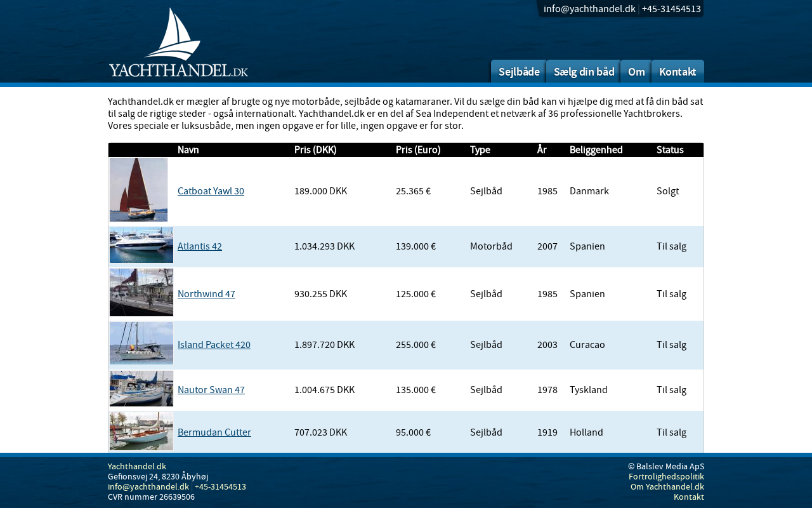Click the Yachthandel.dk sailboat logo
Image resolution: width=812 pixels, height=508 pixels.
[178, 43]
